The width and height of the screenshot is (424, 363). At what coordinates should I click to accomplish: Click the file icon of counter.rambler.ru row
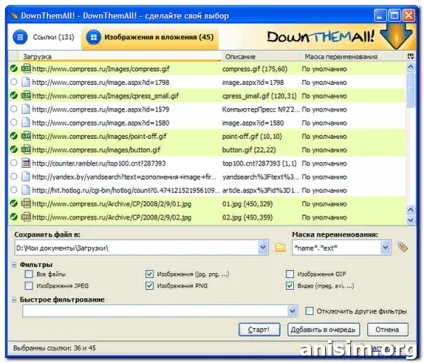pyautogui.click(x=26, y=163)
